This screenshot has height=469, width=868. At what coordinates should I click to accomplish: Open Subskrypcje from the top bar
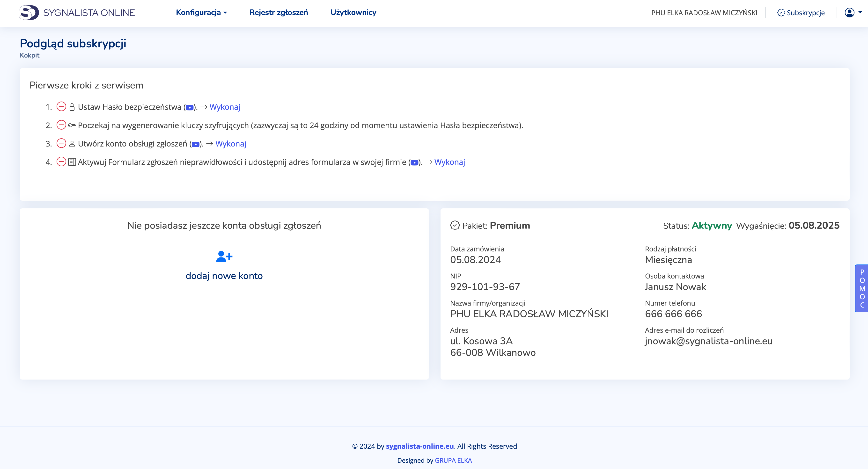click(801, 13)
